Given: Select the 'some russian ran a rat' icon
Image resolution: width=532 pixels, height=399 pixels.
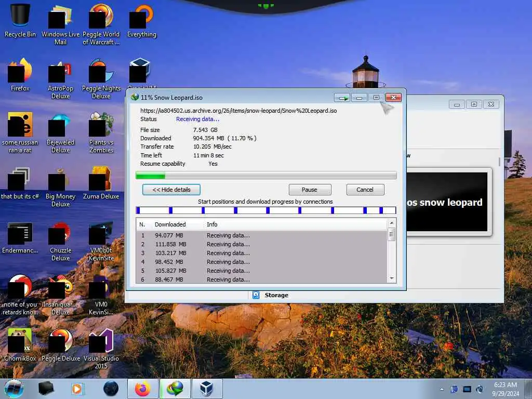Looking at the screenshot, I should [20, 133].
